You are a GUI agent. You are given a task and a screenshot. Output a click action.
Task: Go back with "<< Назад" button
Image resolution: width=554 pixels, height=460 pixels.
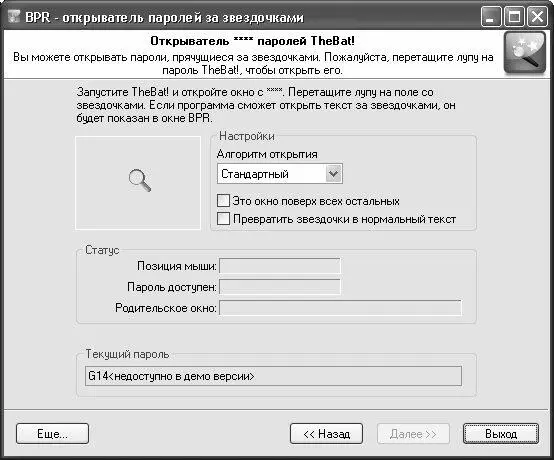click(x=326, y=434)
